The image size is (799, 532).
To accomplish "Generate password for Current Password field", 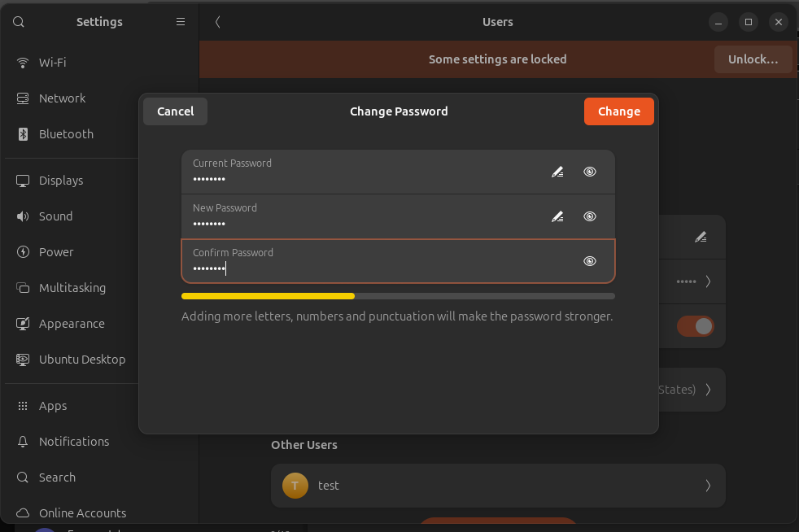I will click(x=557, y=172).
